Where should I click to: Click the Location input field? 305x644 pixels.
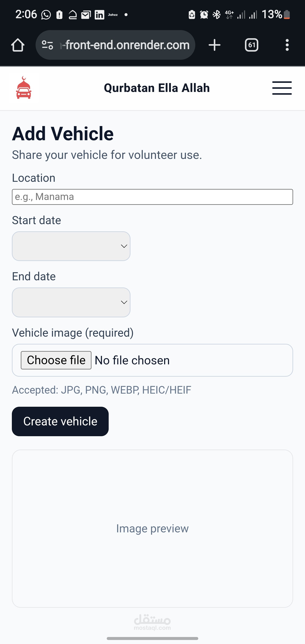152,197
